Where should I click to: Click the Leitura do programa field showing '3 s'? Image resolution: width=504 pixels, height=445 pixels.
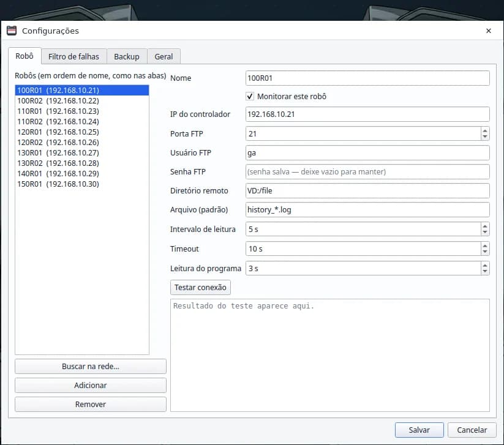(x=363, y=268)
